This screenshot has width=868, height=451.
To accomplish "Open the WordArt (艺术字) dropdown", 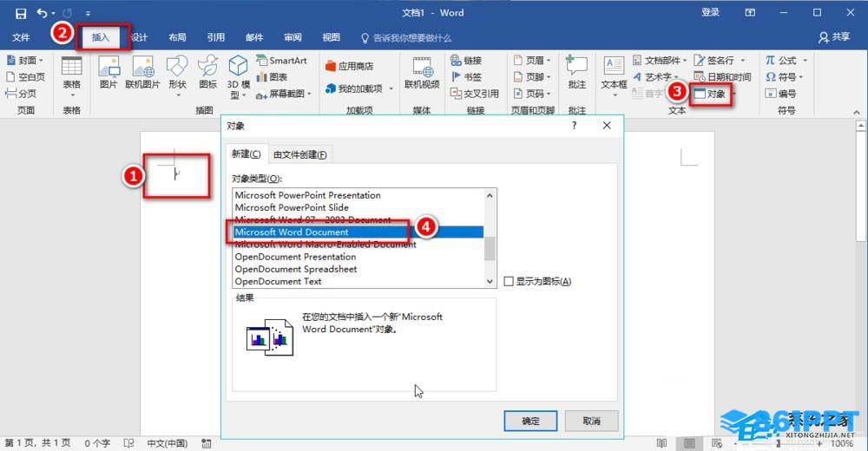I will point(655,77).
